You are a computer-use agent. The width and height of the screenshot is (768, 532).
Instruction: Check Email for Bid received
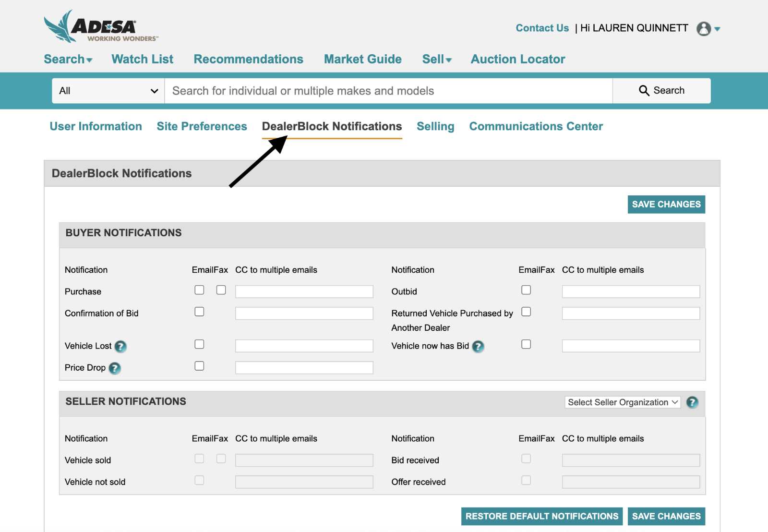tap(526, 459)
